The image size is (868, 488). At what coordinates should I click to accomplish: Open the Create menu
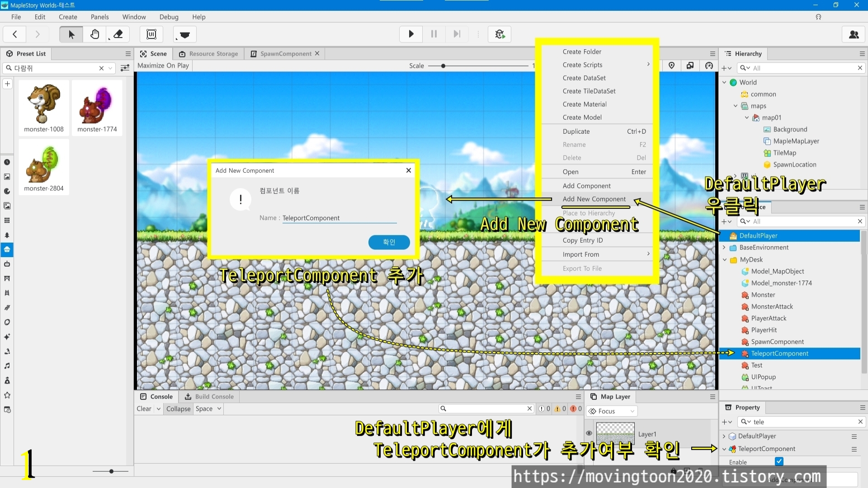tap(68, 17)
